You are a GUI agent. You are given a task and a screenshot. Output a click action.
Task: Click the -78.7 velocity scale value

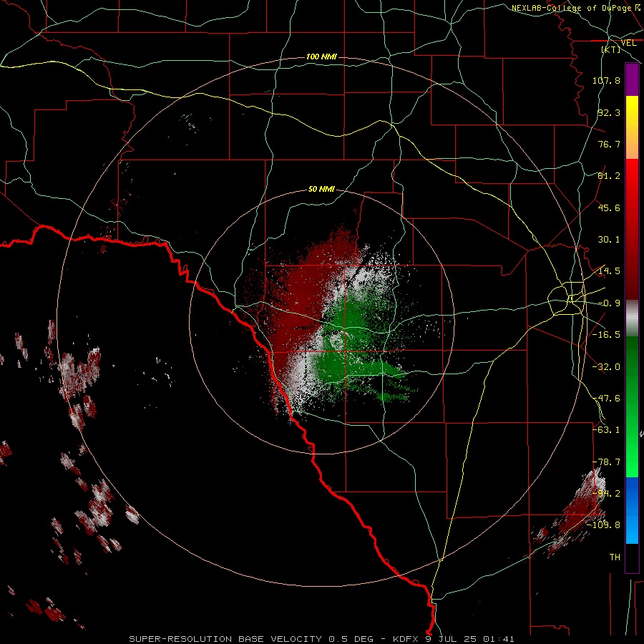click(x=606, y=462)
